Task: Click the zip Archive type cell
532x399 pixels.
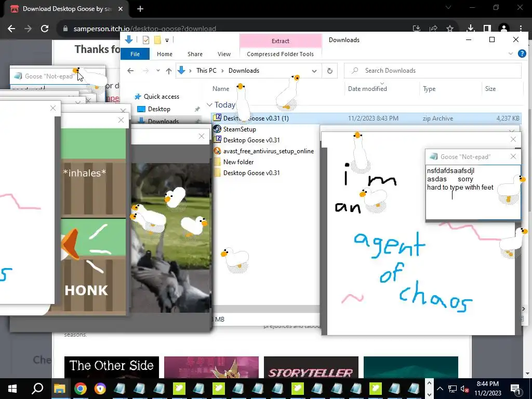Action: pyautogui.click(x=437, y=118)
